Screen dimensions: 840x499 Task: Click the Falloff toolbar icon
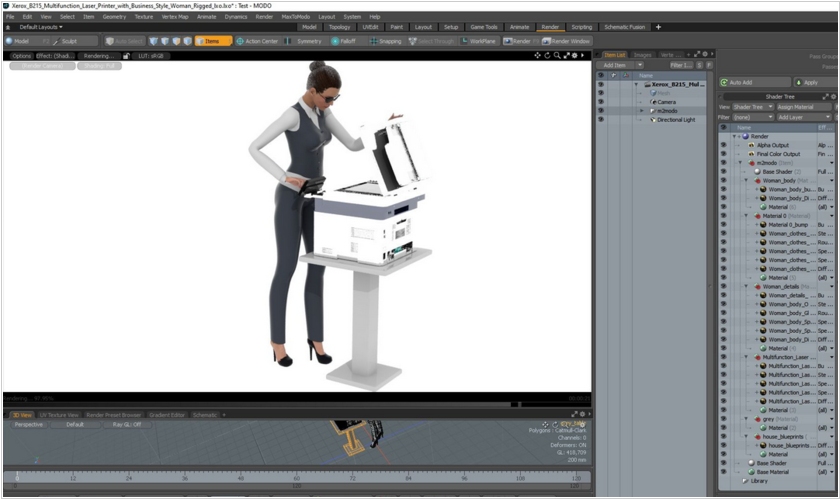tap(343, 41)
